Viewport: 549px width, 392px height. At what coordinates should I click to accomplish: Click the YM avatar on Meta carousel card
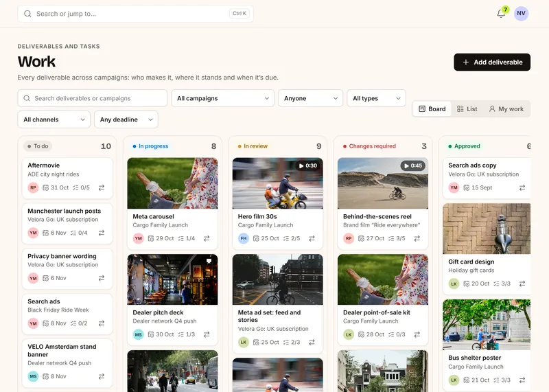coord(139,238)
